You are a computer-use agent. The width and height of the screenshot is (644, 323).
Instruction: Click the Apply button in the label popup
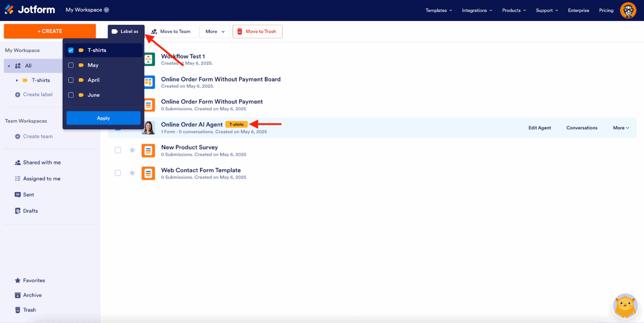(103, 118)
